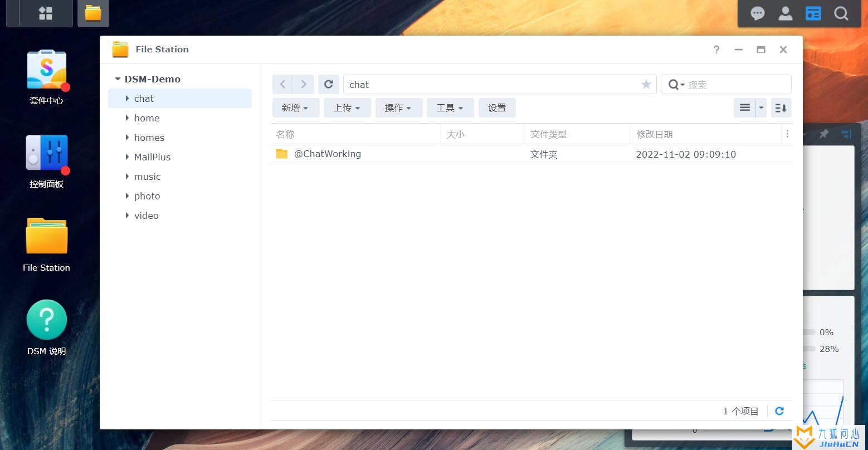The height and width of the screenshot is (450, 868).
Task: Open the 新增 (Create) dropdown menu
Action: coord(296,108)
